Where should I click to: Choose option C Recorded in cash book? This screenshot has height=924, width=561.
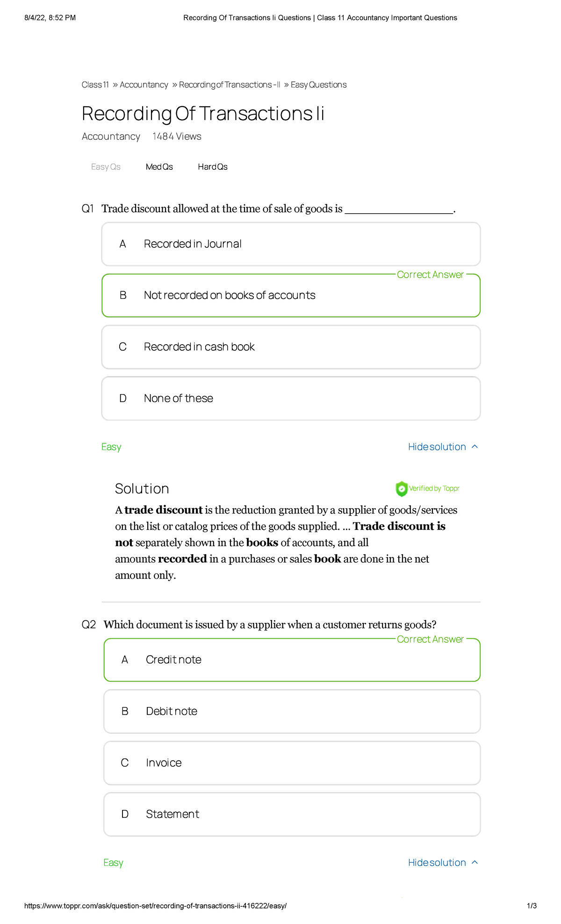point(291,347)
